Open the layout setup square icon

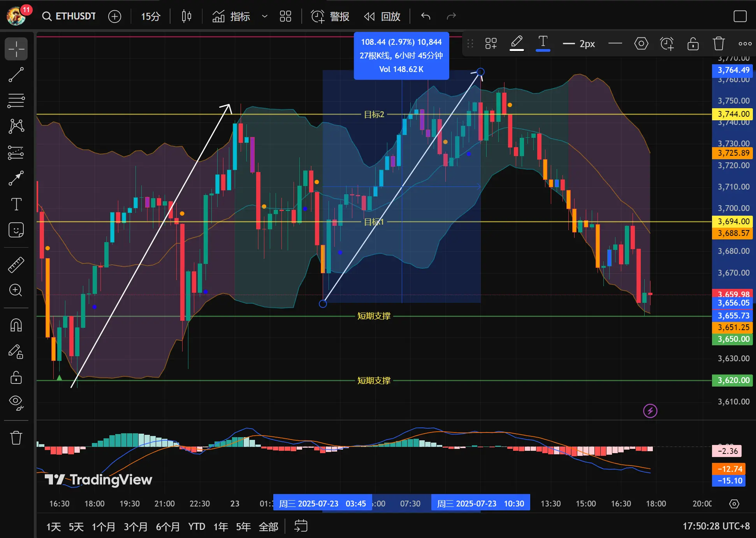click(740, 16)
